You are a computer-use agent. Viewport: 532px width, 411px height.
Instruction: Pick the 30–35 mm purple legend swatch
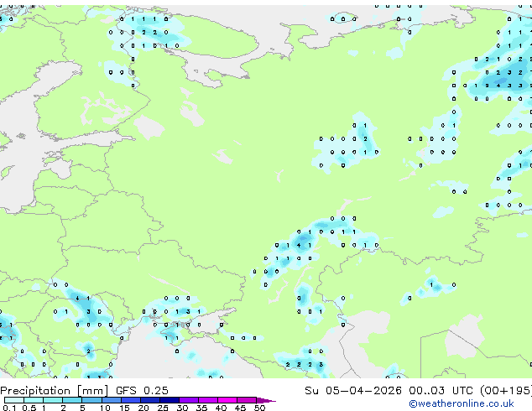coord(189,400)
